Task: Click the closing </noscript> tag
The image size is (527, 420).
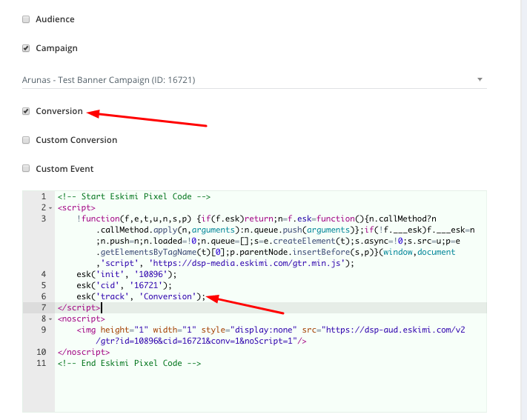Action: pos(83,352)
